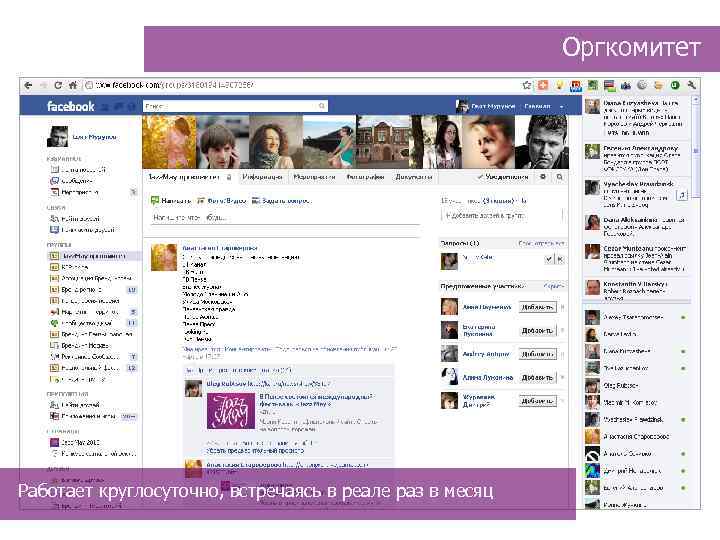Image resolution: width=720 pixels, height=540 pixels.
Task: Click the Написать post icon
Action: click(x=155, y=201)
